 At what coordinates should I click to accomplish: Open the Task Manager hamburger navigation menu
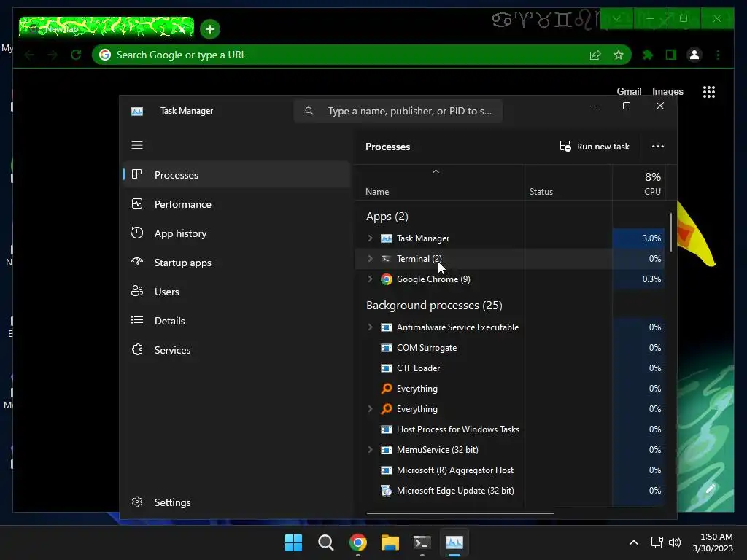pyautogui.click(x=137, y=145)
